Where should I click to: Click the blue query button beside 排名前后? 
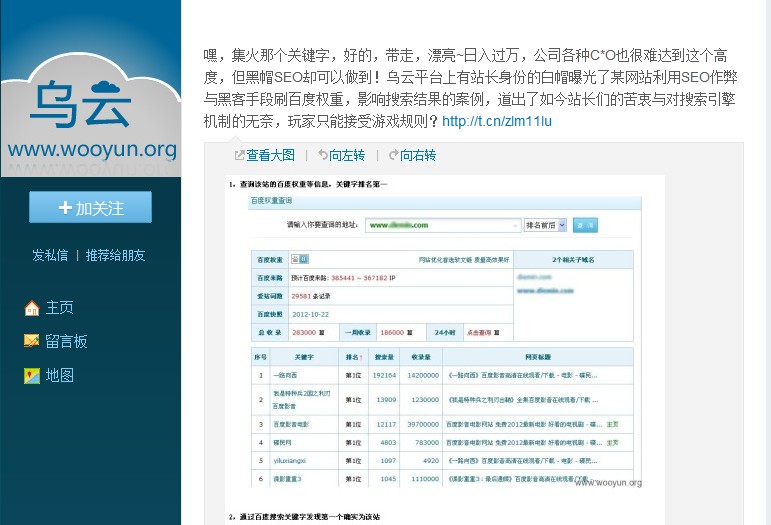coord(585,225)
